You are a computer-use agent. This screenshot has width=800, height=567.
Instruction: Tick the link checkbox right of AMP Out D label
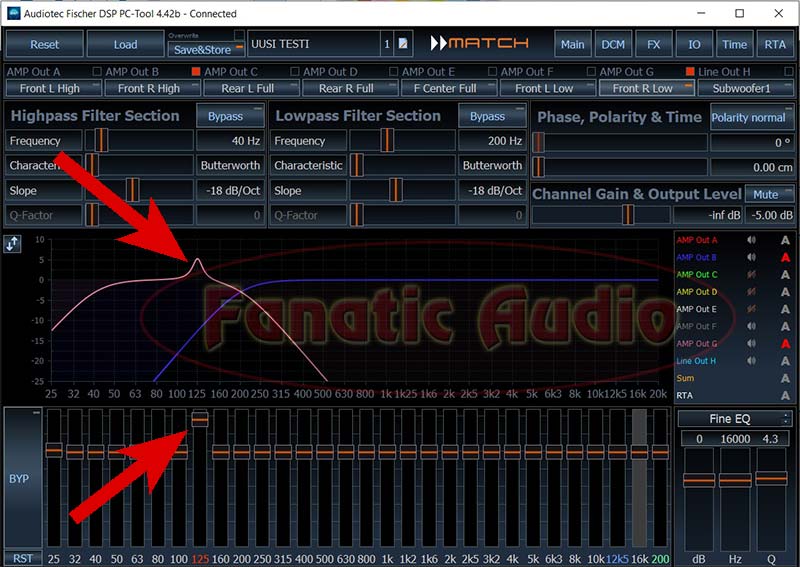point(393,71)
